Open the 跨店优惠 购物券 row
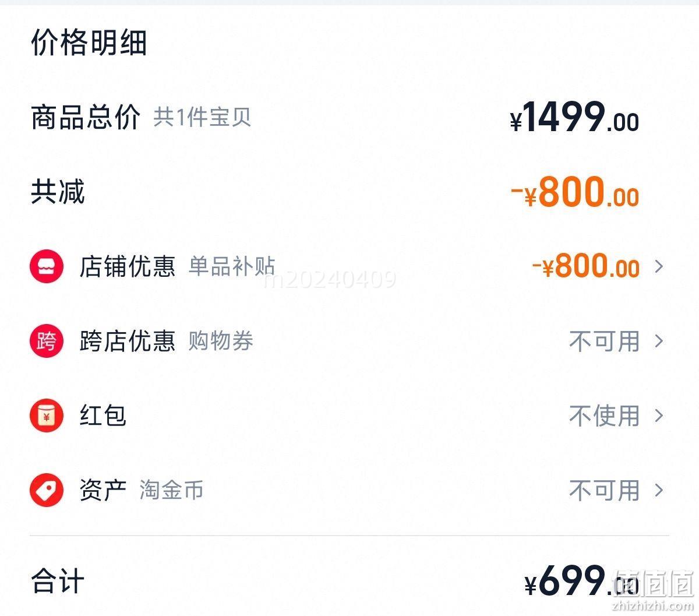The image size is (699, 616). [349, 341]
